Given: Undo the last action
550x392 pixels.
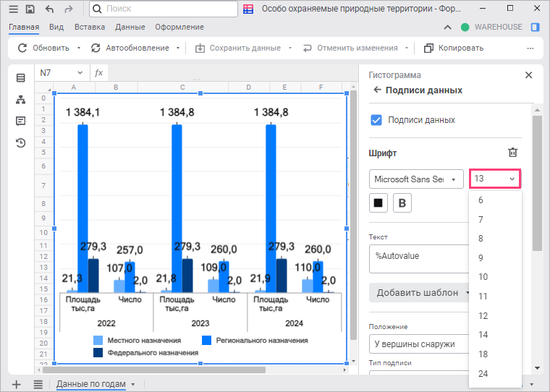Looking at the screenshot, I should [x=49, y=9].
